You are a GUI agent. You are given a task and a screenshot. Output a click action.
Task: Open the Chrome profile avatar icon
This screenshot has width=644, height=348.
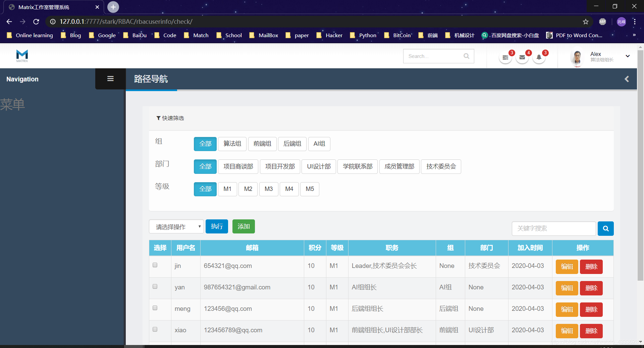coord(621,21)
